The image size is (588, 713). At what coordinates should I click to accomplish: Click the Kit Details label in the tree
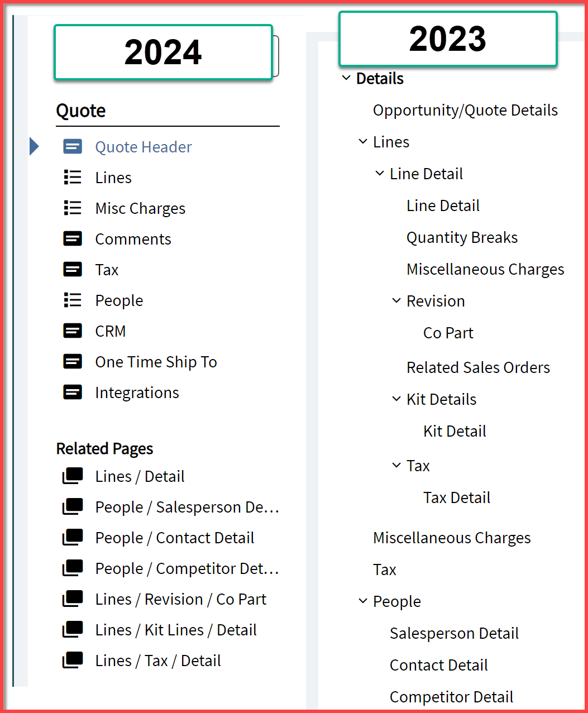[442, 400]
